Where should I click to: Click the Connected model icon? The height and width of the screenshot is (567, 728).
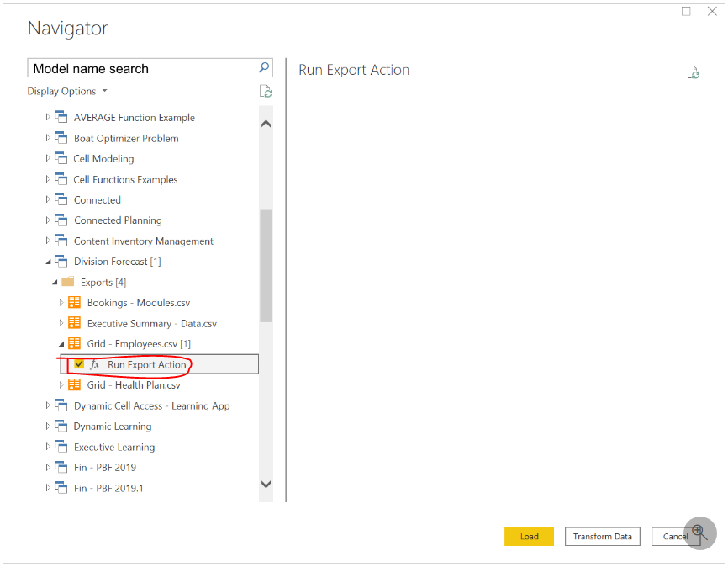[61, 199]
